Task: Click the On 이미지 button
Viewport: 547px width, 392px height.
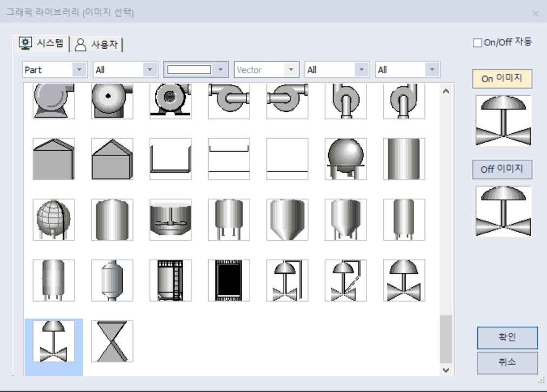Action: 503,79
